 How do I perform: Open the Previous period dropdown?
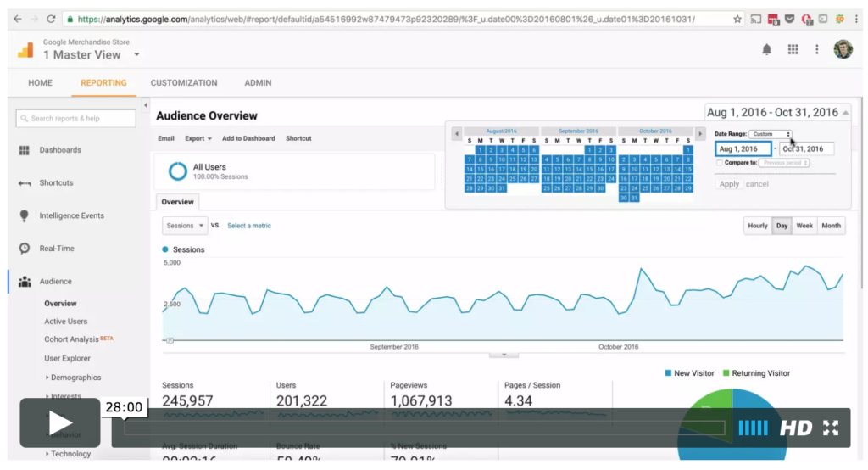click(784, 163)
